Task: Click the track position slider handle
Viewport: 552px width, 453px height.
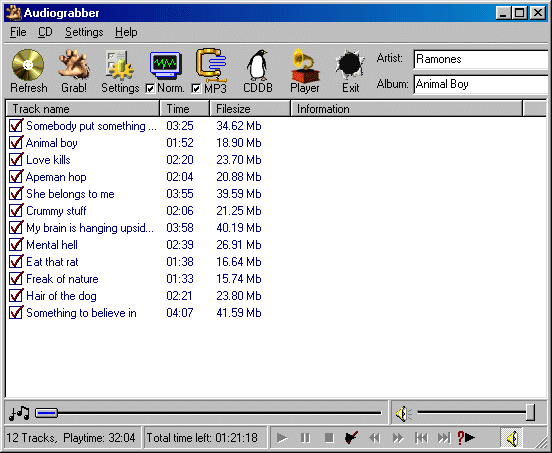Action: pyautogui.click(x=46, y=413)
